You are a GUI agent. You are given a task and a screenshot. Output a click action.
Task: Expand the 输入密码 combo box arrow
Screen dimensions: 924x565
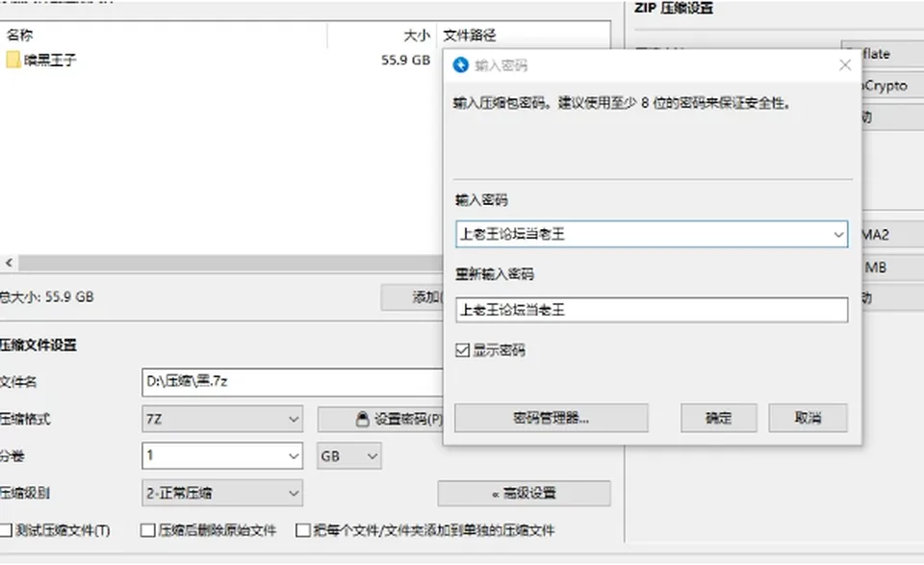point(838,235)
